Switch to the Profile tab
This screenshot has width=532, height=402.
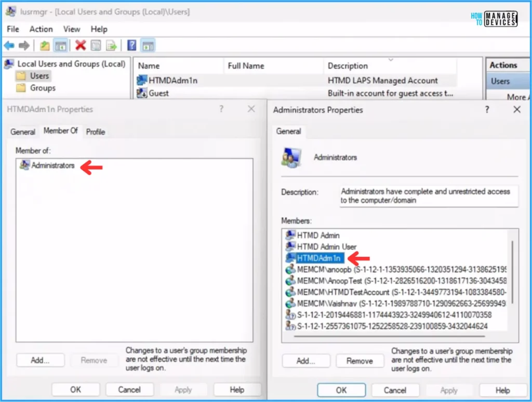pos(96,132)
